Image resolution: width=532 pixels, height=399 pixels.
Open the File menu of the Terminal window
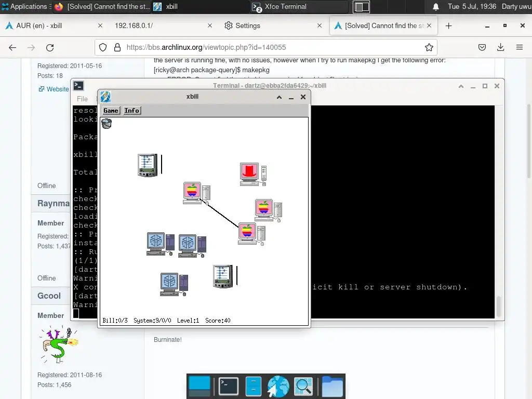point(82,99)
